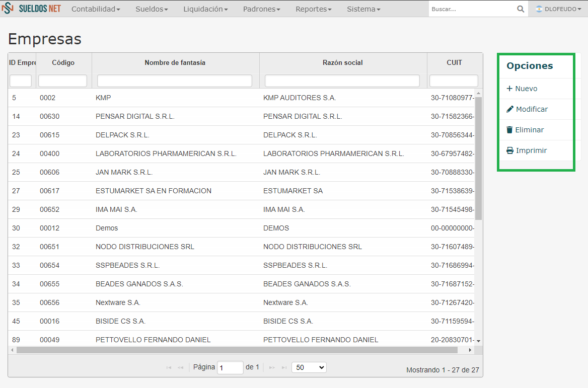
Task: Focus the Buscar search field
Action: tap(473, 9)
